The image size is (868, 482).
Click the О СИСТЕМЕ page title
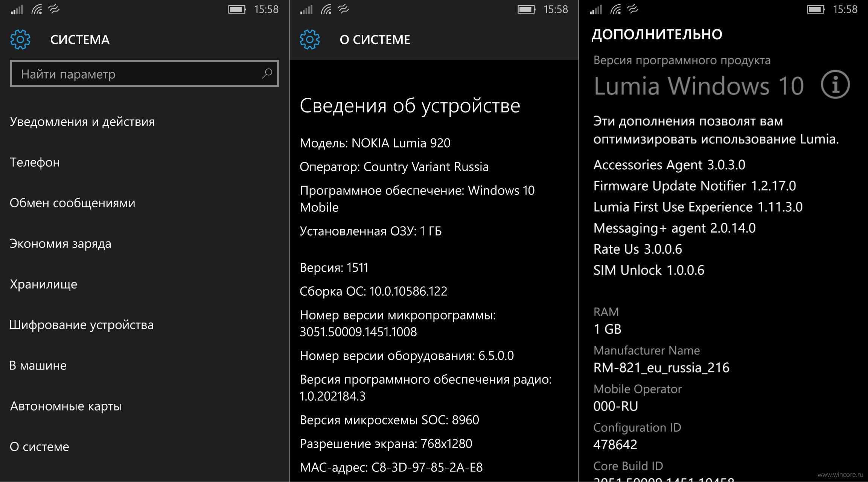click(375, 40)
